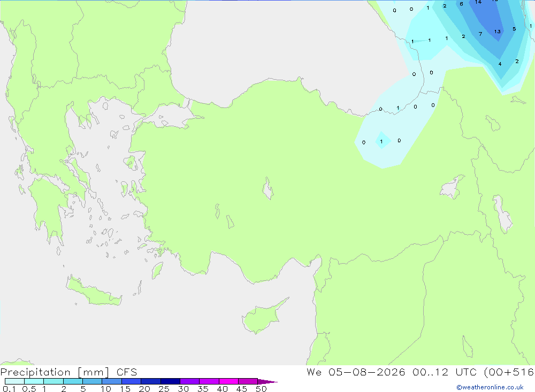Click the map precipitation value '14'
The height and width of the screenshot is (392, 535).
coord(478,2)
